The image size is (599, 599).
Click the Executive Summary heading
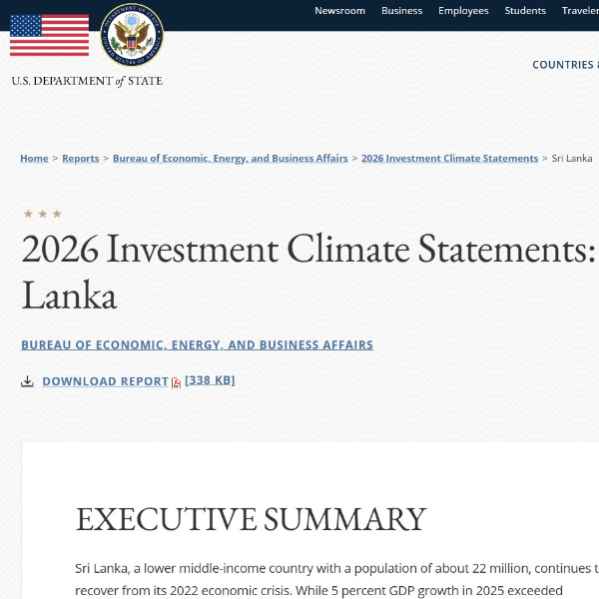[x=251, y=519]
